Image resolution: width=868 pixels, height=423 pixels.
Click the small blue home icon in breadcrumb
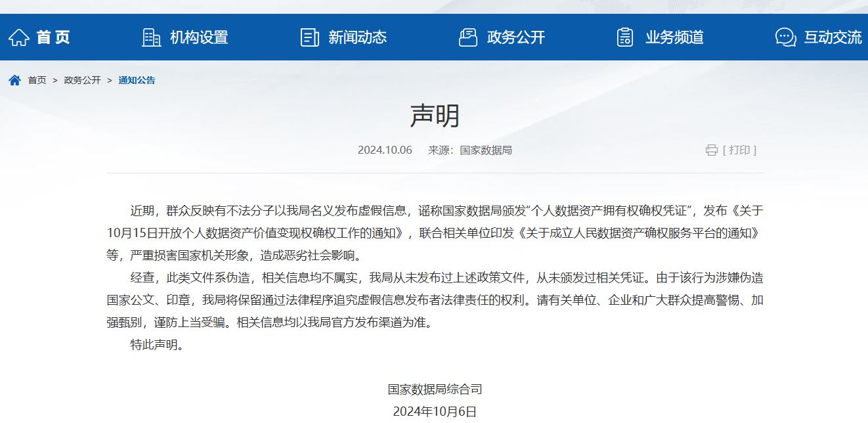coord(14,80)
